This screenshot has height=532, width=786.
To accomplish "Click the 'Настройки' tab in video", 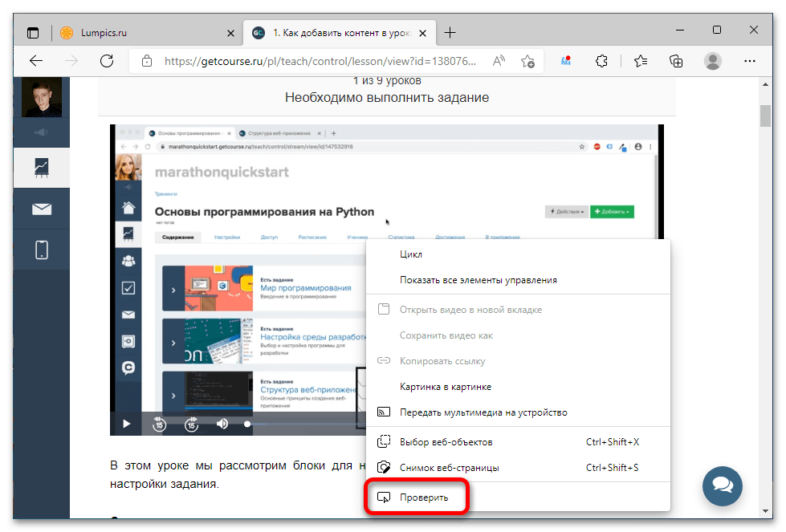I will coord(227,237).
